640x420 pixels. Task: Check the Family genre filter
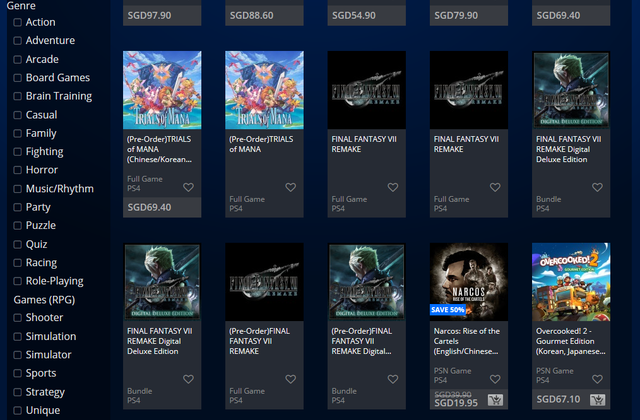(x=18, y=133)
